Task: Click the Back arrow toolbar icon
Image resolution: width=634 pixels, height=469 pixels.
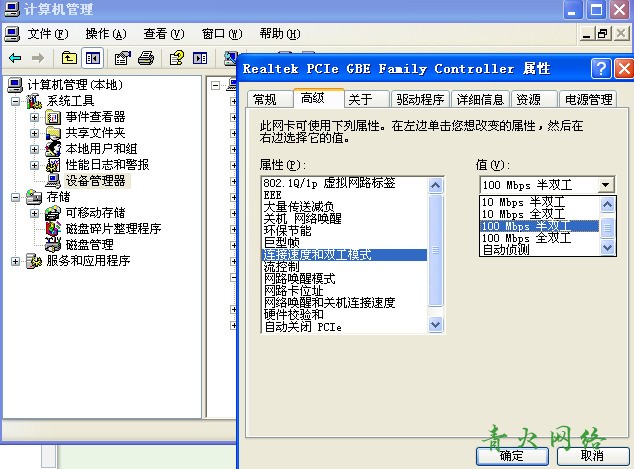Action: point(15,58)
